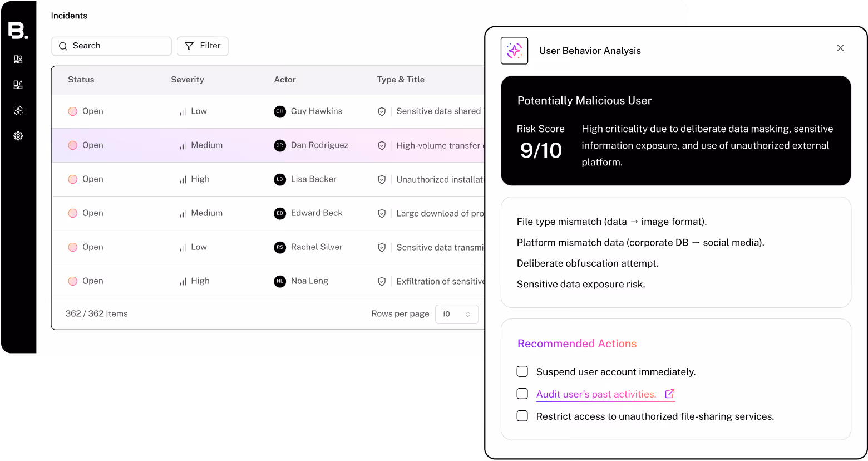Select the incidents management sidebar icon
Image resolution: width=868 pixels, height=461 pixels.
pos(18,84)
